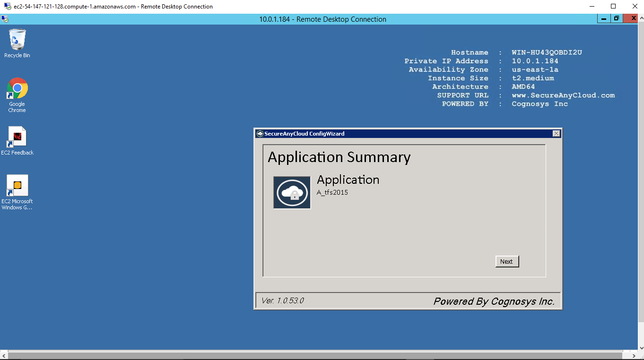
Task: Click the outer Remote Desktop window system icon
Action: (x=7, y=7)
